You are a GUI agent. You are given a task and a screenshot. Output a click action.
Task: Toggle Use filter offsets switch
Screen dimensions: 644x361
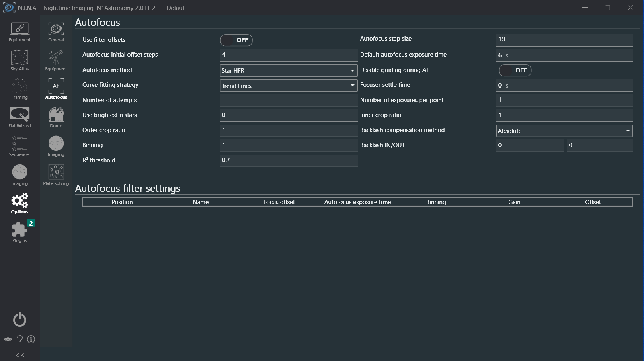[x=236, y=40]
